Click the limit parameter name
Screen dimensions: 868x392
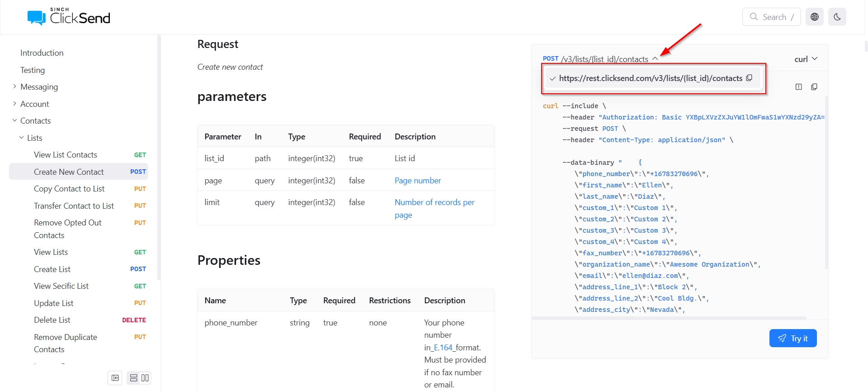pos(212,202)
